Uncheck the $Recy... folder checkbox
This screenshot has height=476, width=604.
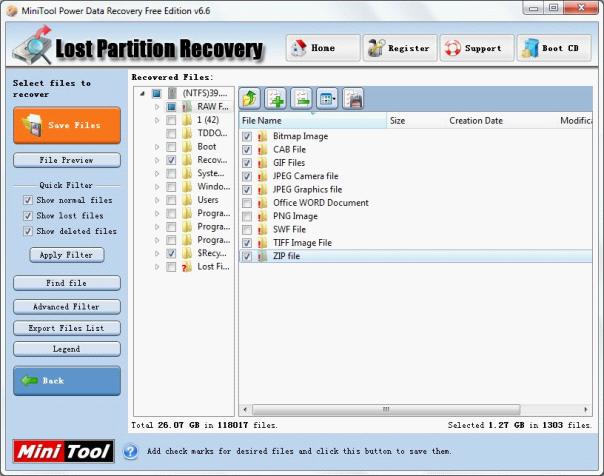point(171,253)
